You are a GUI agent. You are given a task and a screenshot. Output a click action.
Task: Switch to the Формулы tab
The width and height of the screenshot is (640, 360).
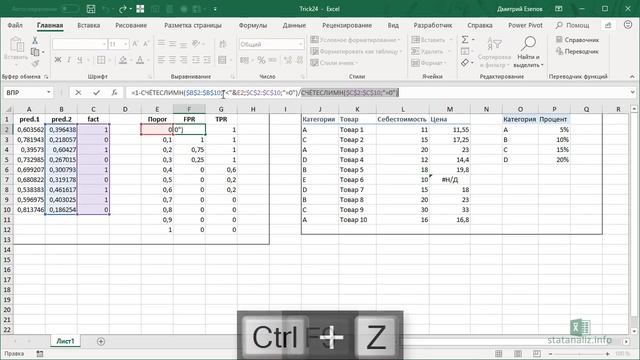[x=253, y=25]
